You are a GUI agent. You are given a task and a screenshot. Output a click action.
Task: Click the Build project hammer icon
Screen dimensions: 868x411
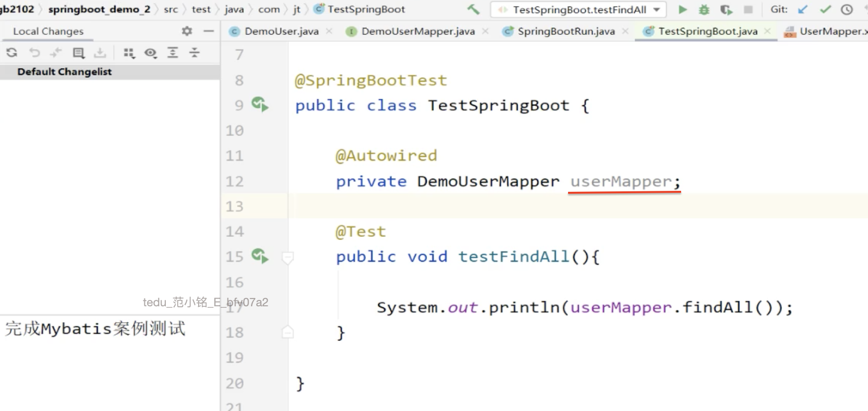pos(473,9)
